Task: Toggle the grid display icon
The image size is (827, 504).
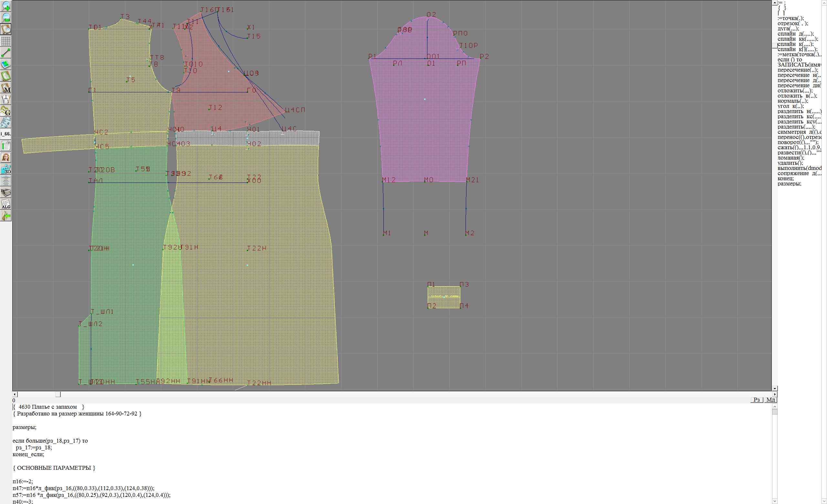Action: coord(6,41)
